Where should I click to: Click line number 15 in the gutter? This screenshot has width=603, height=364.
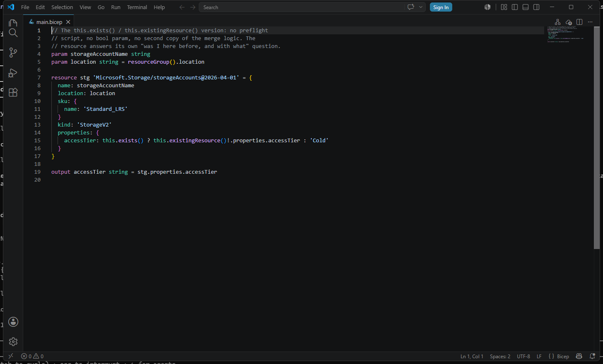coord(37,140)
